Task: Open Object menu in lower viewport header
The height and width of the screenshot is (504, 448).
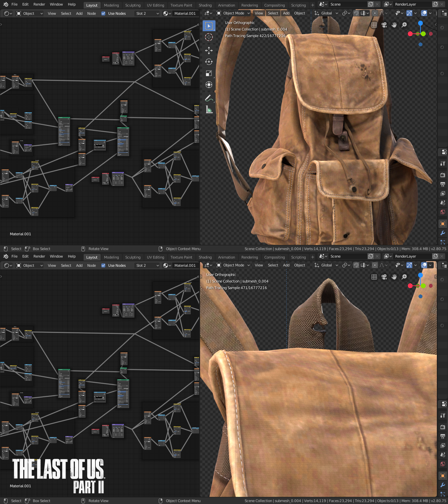Action: 299,265
